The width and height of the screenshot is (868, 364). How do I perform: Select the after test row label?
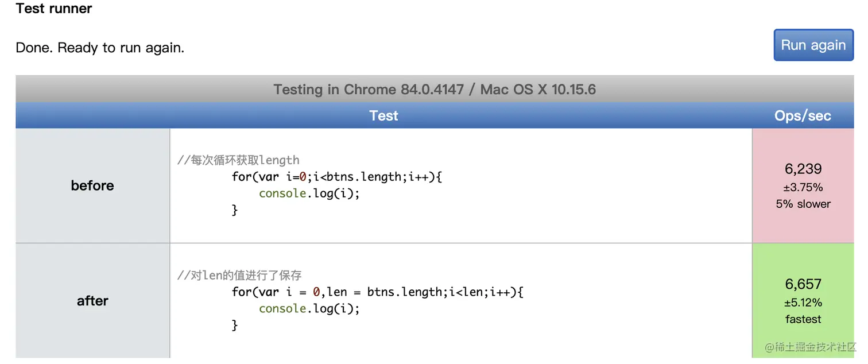(92, 301)
